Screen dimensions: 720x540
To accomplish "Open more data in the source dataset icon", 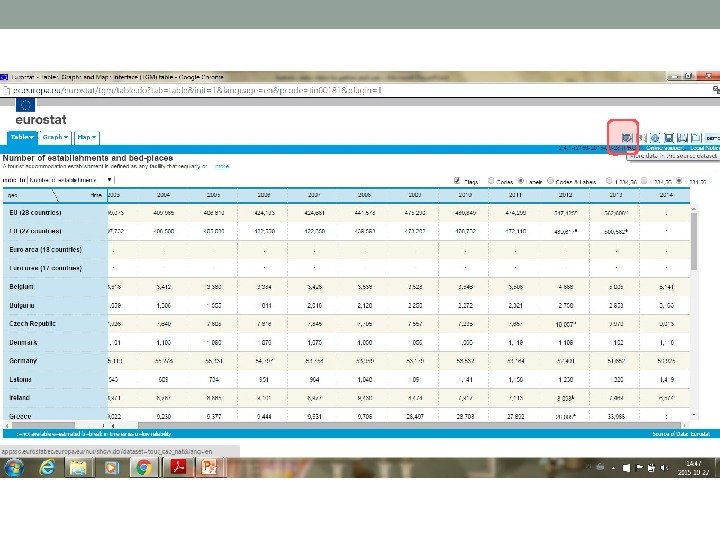I will point(627,137).
